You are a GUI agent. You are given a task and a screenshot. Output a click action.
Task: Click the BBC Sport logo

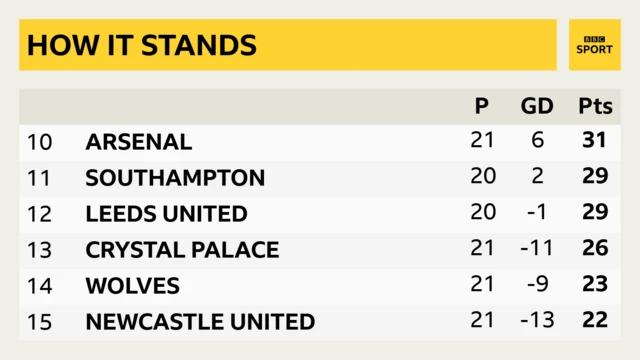click(x=595, y=45)
